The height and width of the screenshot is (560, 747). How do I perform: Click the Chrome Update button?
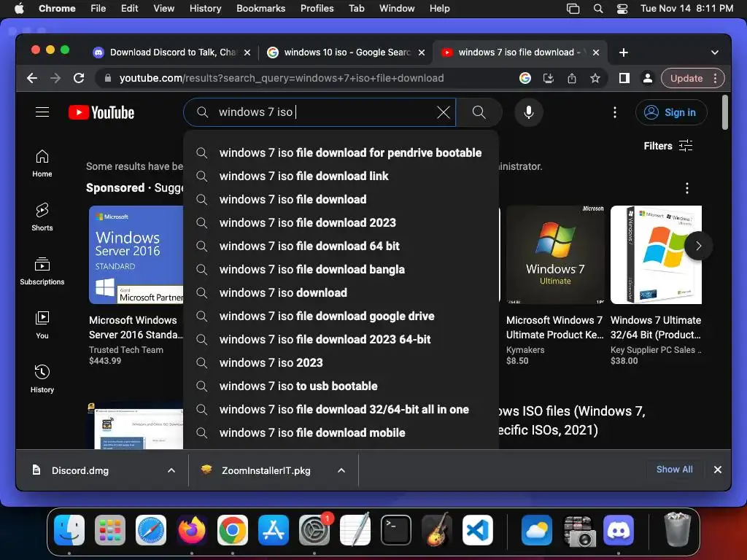click(686, 78)
